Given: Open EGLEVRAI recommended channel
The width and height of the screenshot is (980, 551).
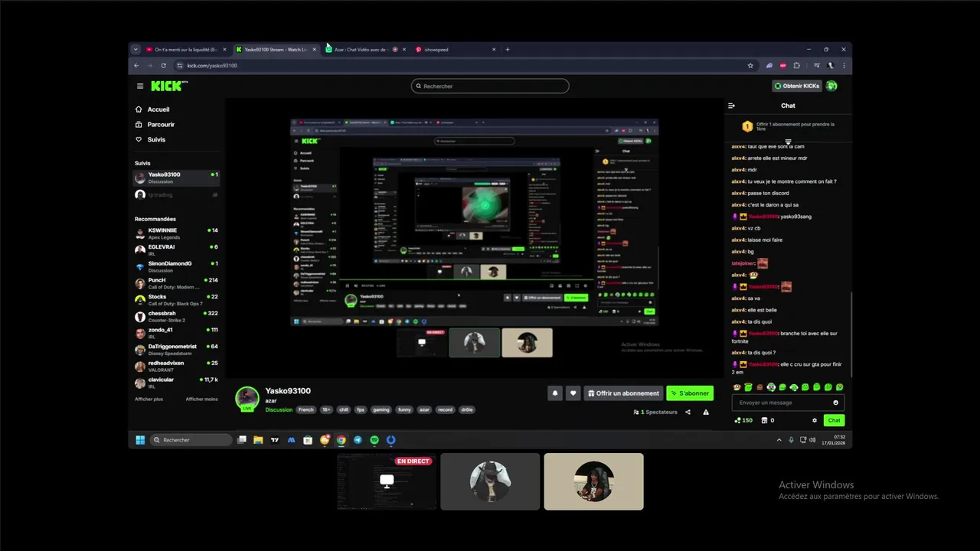Looking at the screenshot, I should (177, 249).
